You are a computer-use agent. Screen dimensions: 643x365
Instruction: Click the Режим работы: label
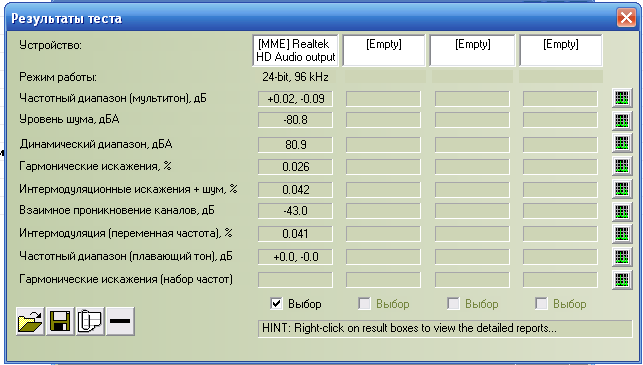58,77
